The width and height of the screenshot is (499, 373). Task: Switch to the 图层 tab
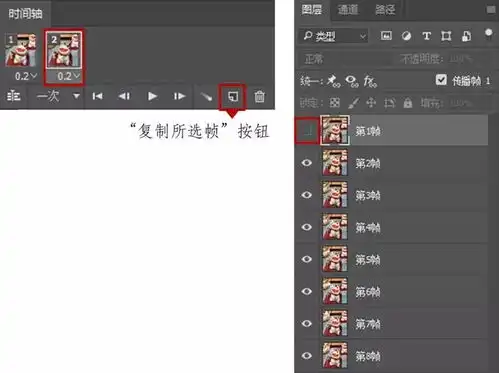311,10
